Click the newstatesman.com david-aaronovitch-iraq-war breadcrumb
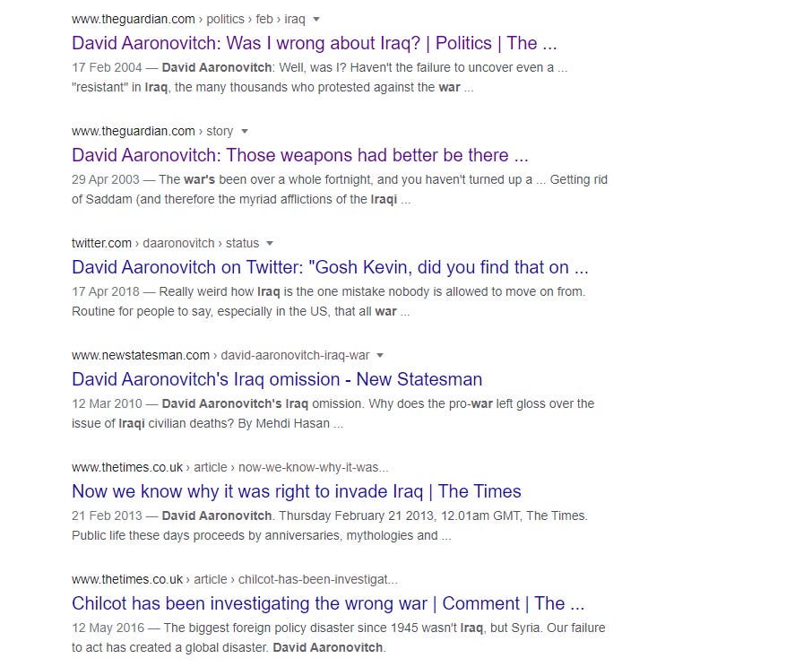This screenshot has height=667, width=812. [x=220, y=355]
